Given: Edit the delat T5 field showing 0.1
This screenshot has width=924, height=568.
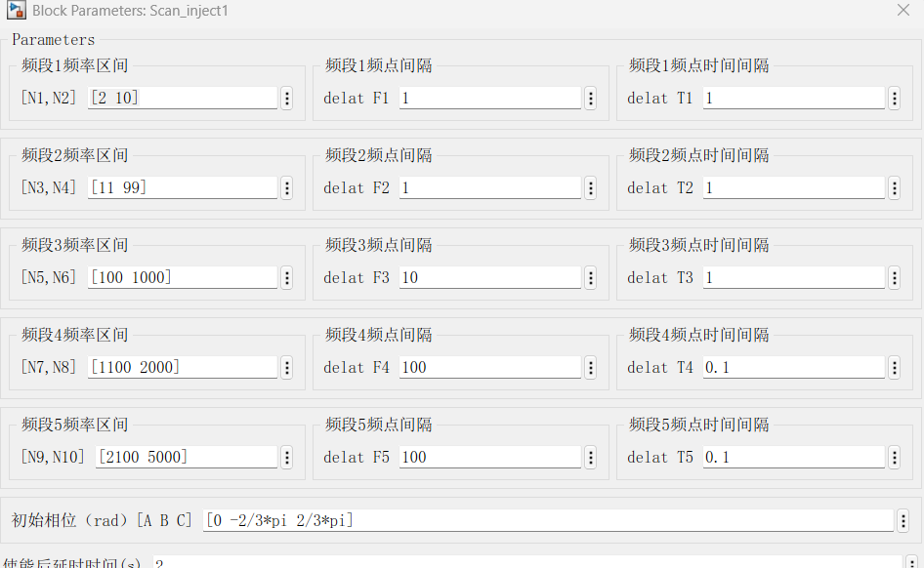Looking at the screenshot, I should tap(794, 457).
